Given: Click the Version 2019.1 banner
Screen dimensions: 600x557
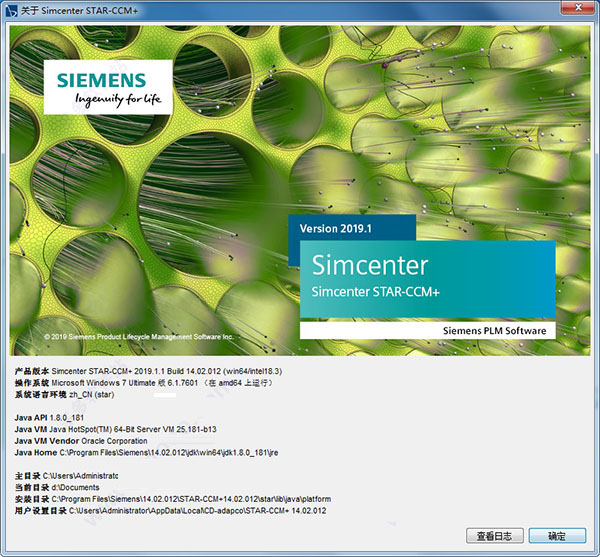Looking at the screenshot, I should [352, 228].
